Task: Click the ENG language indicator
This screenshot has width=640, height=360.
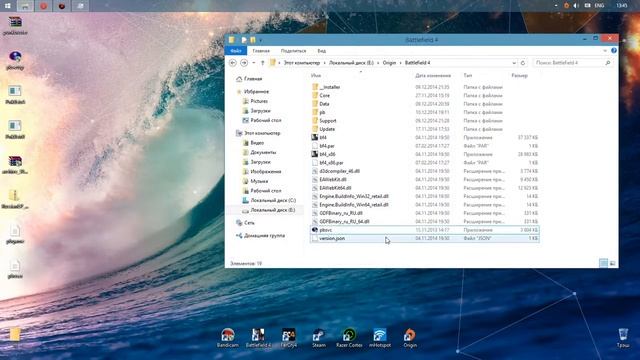Action: click(x=599, y=6)
